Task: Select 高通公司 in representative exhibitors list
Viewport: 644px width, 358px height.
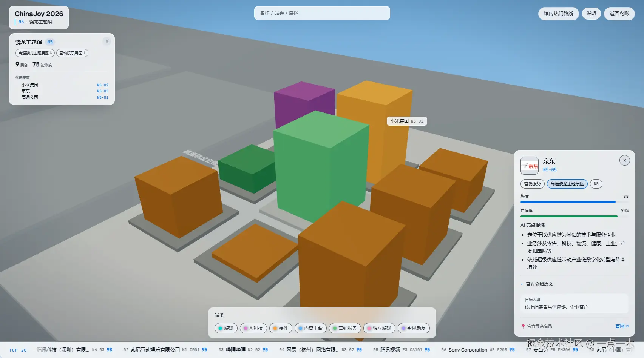Action: [x=30, y=97]
